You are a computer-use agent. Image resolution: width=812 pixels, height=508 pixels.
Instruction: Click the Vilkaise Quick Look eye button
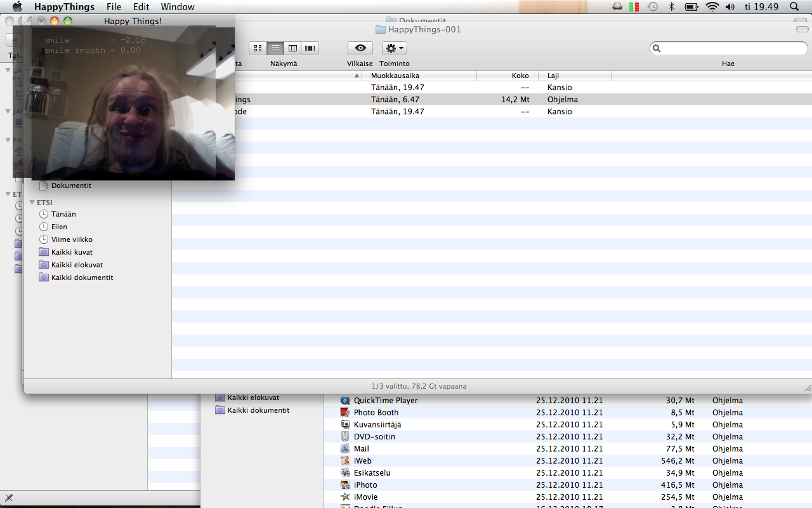[360, 48]
